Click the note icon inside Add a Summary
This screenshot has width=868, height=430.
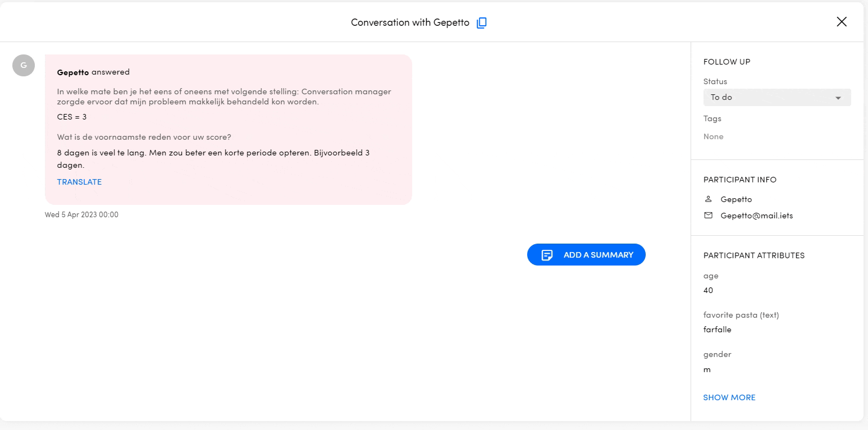click(x=547, y=255)
